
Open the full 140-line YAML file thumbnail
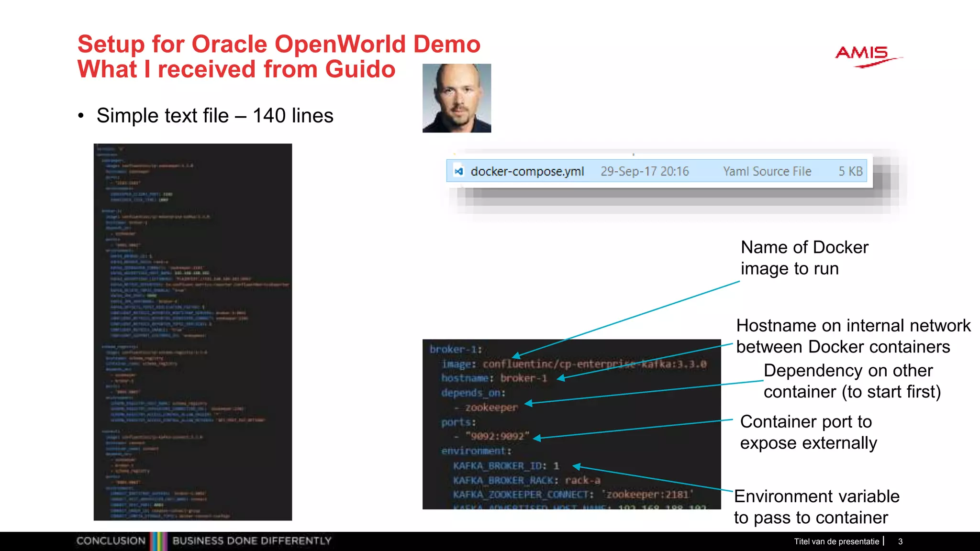click(x=193, y=332)
